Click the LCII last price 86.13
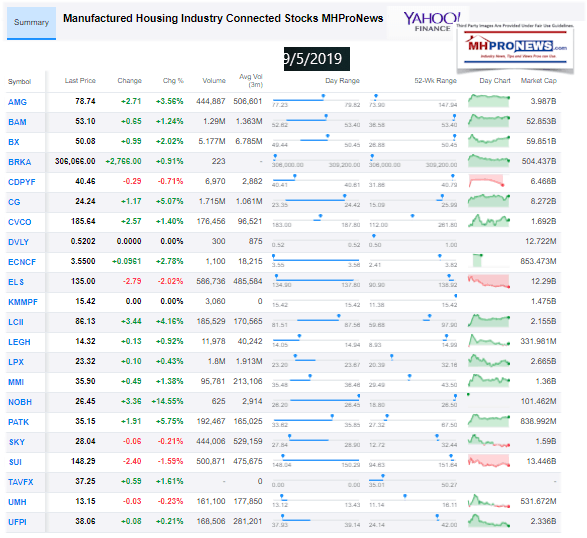The image size is (587, 538). tap(85, 321)
